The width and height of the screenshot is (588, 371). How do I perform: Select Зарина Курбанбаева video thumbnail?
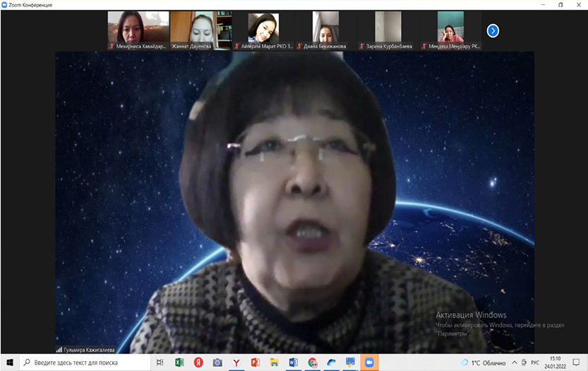[388, 30]
